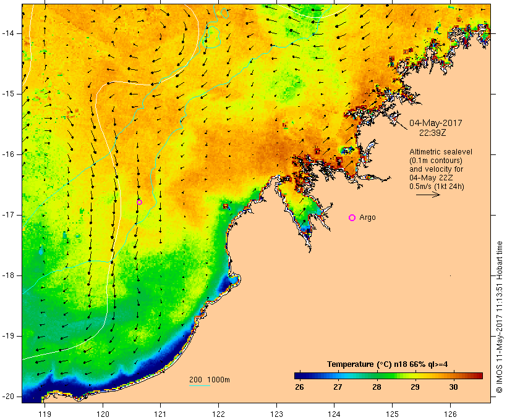Click the longitude axis label '123'
Image resolution: width=507 pixels, height=420 pixels.
pyautogui.click(x=276, y=414)
